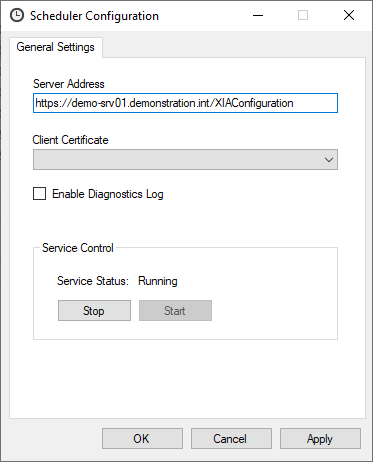Cancel the configuration changes

coord(231,439)
